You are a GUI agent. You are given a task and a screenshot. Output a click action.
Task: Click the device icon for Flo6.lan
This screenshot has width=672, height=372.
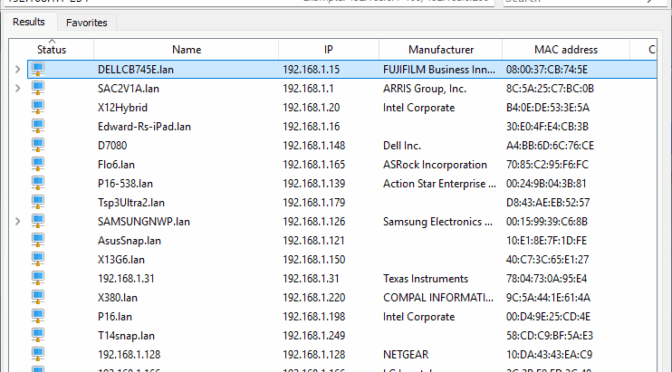point(38,164)
